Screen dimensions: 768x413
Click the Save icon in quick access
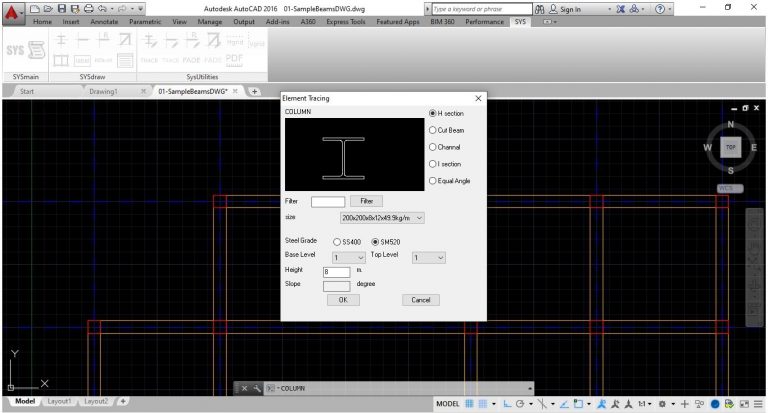[x=62, y=8]
